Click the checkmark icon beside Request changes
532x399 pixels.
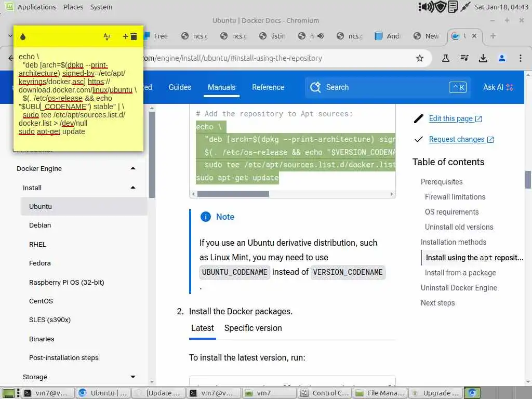[x=419, y=139]
